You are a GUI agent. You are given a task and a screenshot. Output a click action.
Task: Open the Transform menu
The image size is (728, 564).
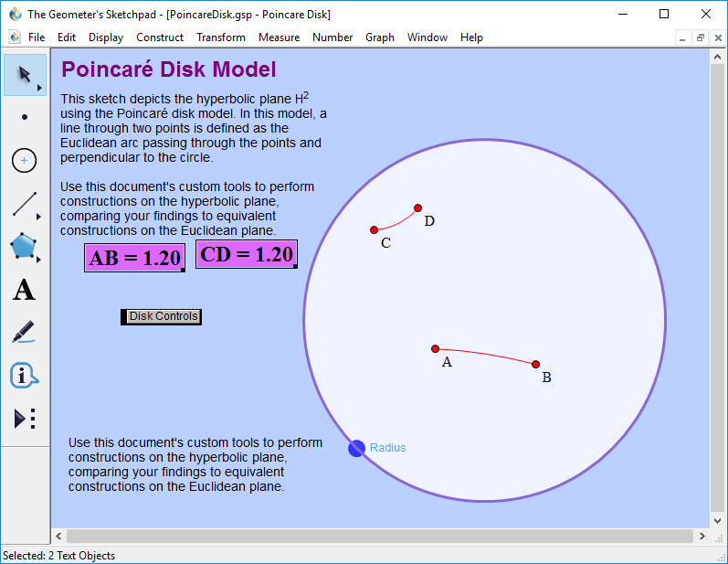click(221, 37)
